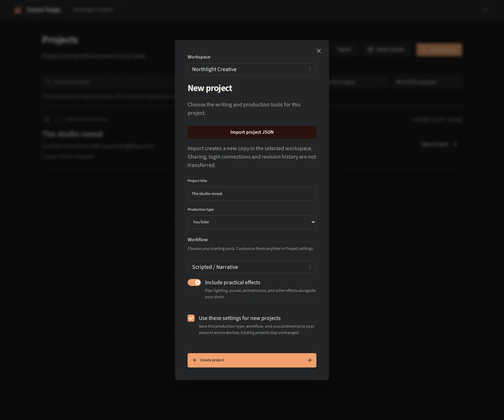Screen dimensions: 504x420
Task: Click the Workflow section label
Action: [x=198, y=239]
